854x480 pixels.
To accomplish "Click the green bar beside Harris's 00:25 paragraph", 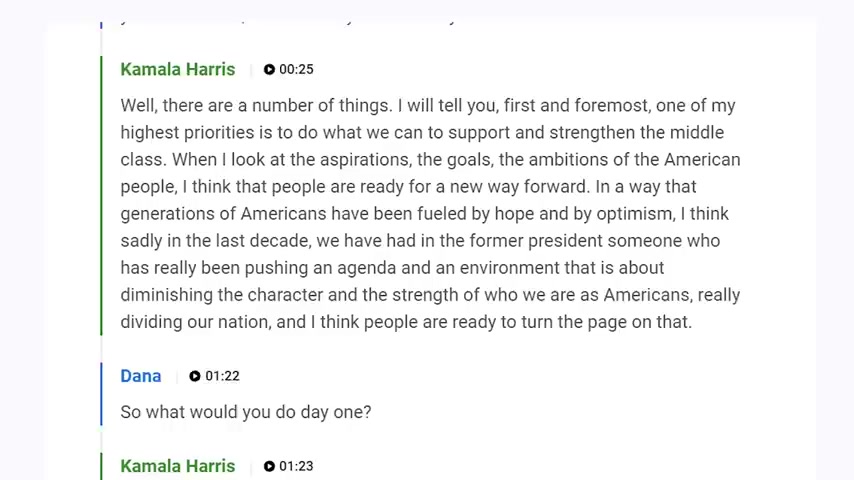I will tap(101, 196).
